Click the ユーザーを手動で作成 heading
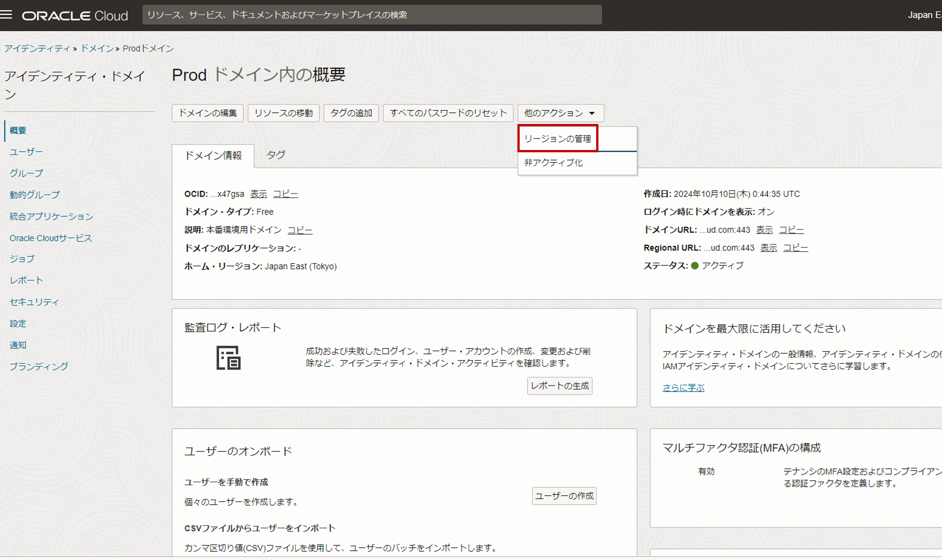This screenshot has height=560, width=942. [x=226, y=482]
